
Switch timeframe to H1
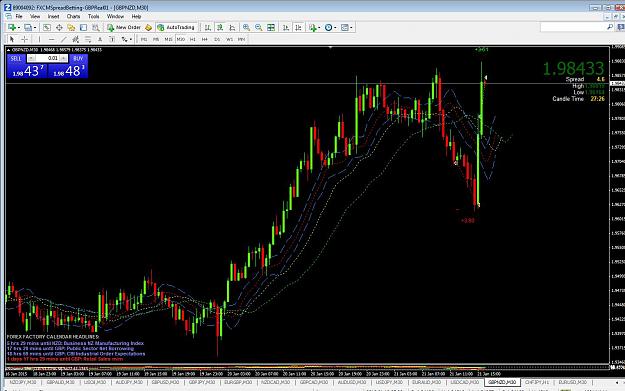tap(193, 39)
